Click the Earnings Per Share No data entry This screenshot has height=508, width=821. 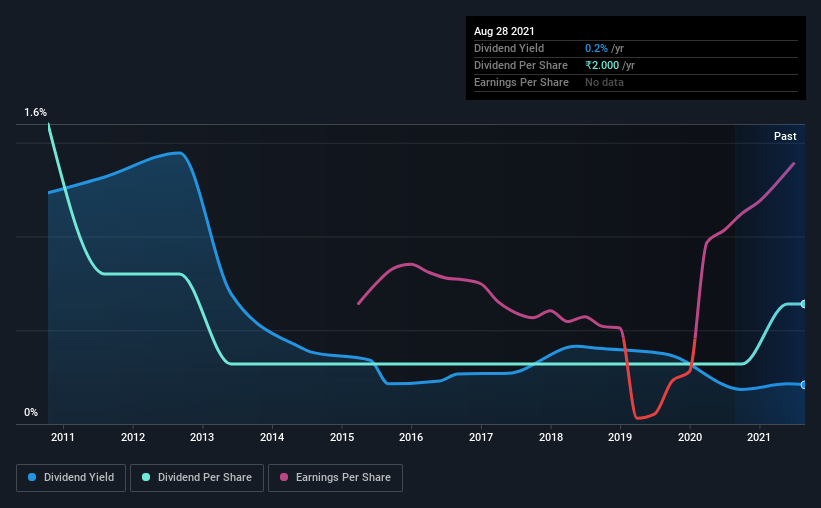point(604,82)
